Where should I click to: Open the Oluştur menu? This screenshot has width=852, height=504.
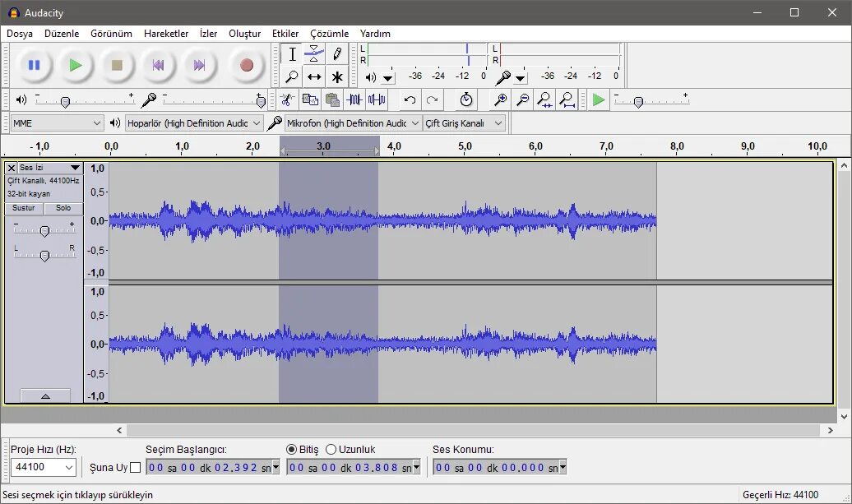[244, 34]
